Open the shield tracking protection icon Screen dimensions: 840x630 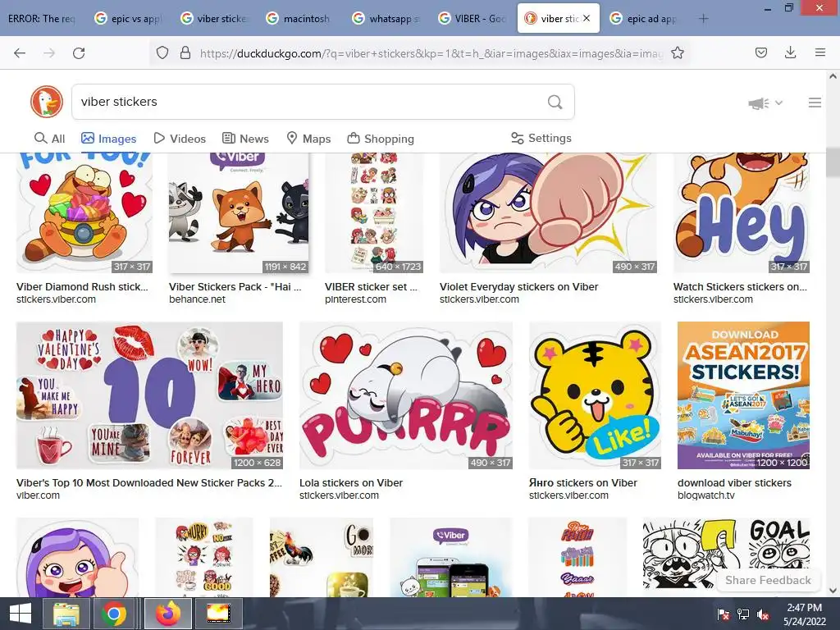pos(162,52)
